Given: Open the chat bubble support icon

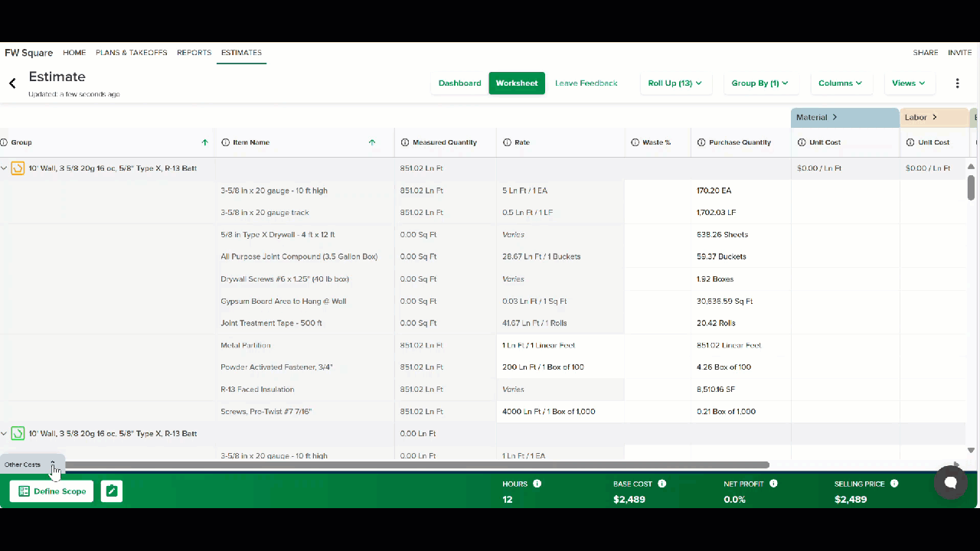Looking at the screenshot, I should (x=950, y=482).
